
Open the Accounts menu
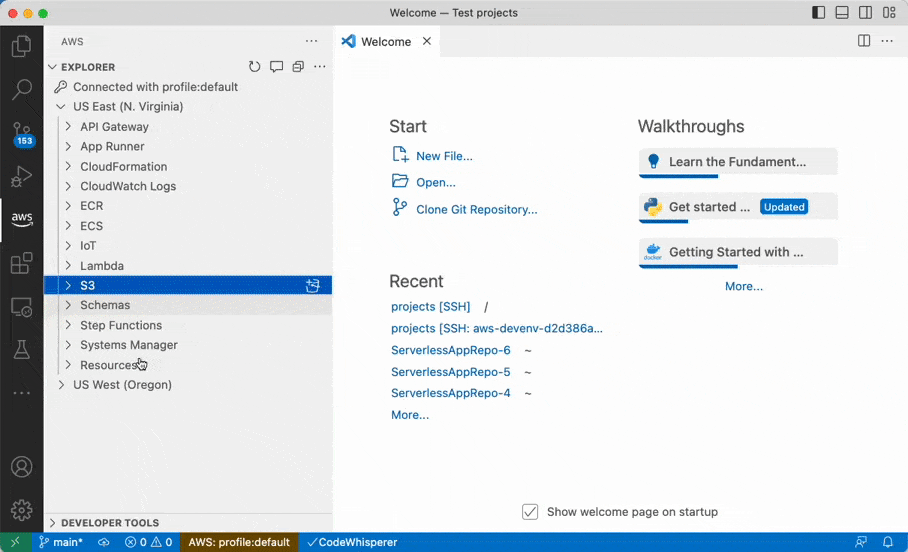coord(21,467)
